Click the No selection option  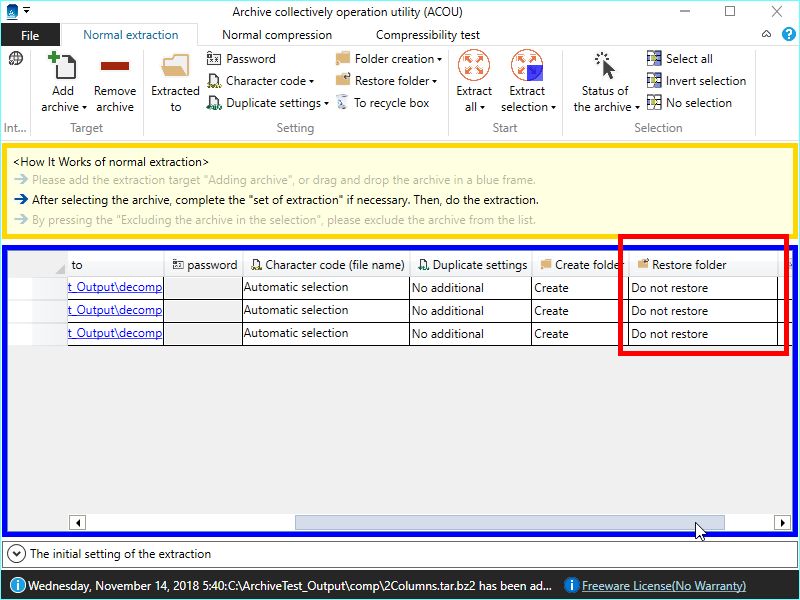(689, 103)
